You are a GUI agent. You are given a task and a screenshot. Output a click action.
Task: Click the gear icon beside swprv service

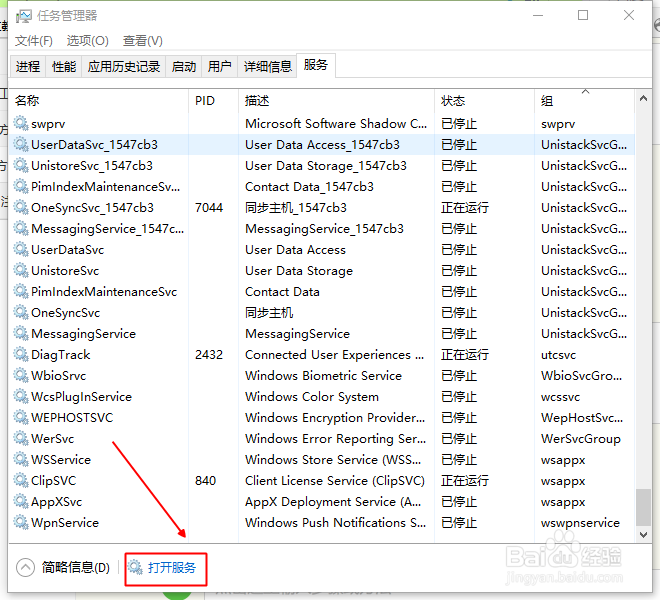pyautogui.click(x=21, y=123)
